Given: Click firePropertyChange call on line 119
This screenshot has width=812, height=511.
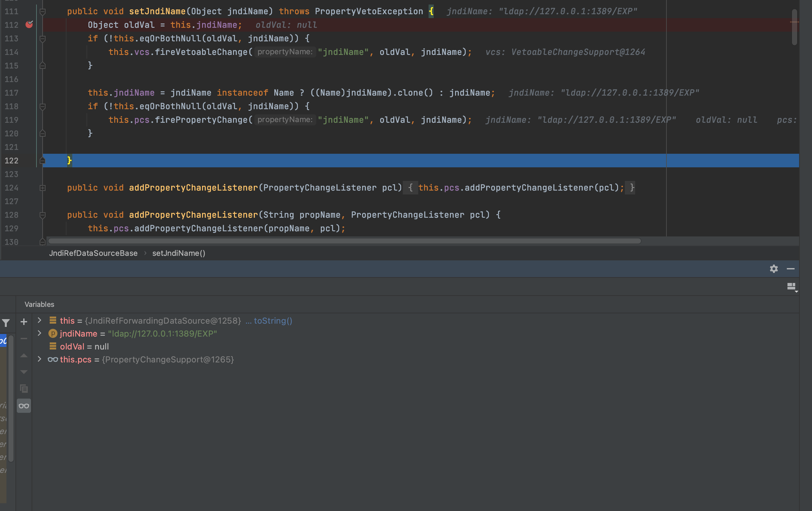Looking at the screenshot, I should point(201,120).
